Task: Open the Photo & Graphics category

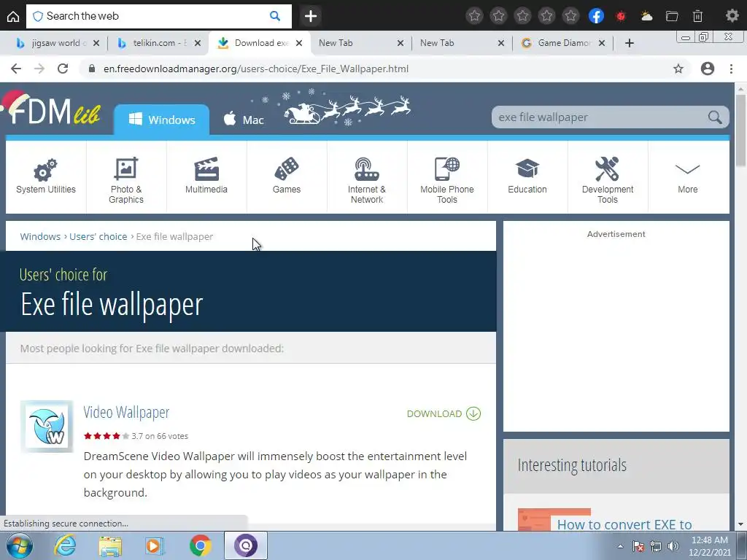Action: click(125, 176)
